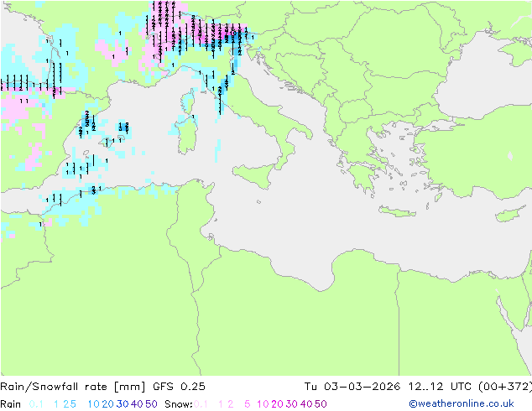Viewport: 532px width, 411px height.
Task: Select the Rain legend 30 value
Action: [x=123, y=404]
